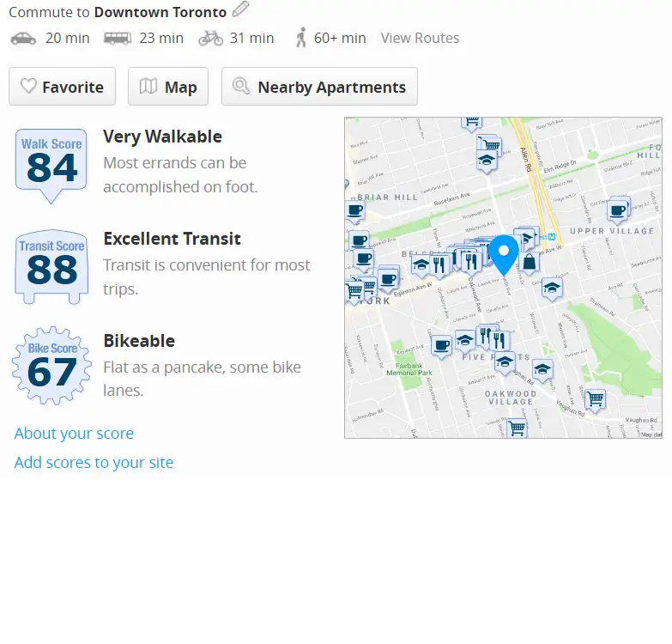Click the bus commute icon
The width and height of the screenshot is (672, 644).
(x=118, y=39)
